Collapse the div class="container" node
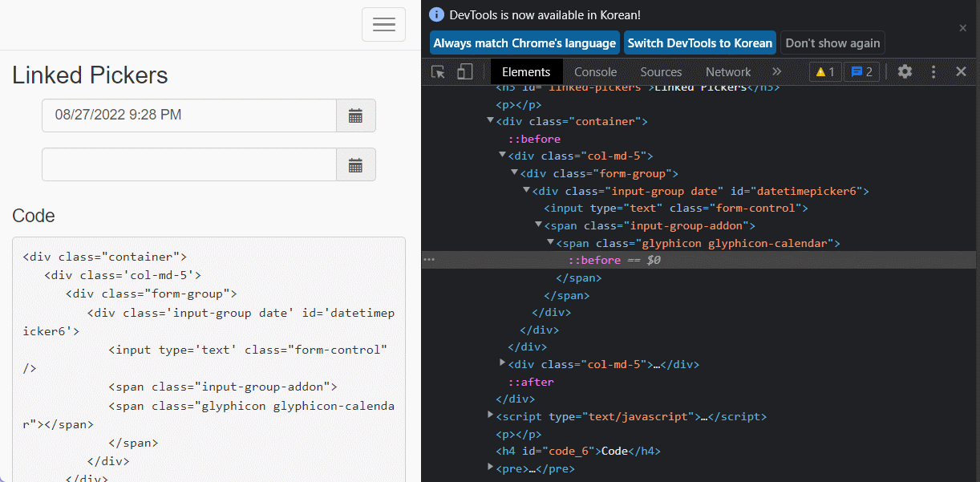 [491, 121]
